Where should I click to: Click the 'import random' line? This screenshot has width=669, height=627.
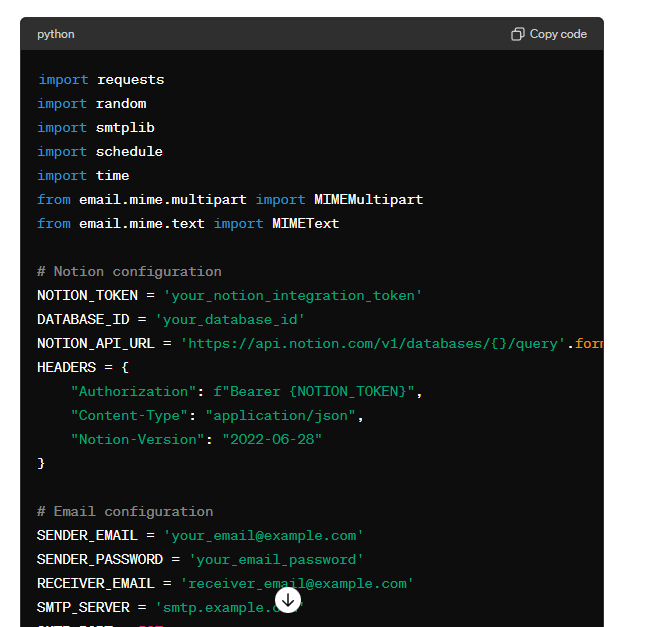tap(92, 104)
